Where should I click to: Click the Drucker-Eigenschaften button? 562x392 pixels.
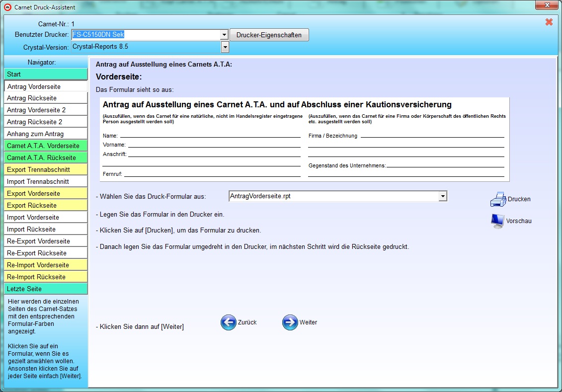point(269,35)
